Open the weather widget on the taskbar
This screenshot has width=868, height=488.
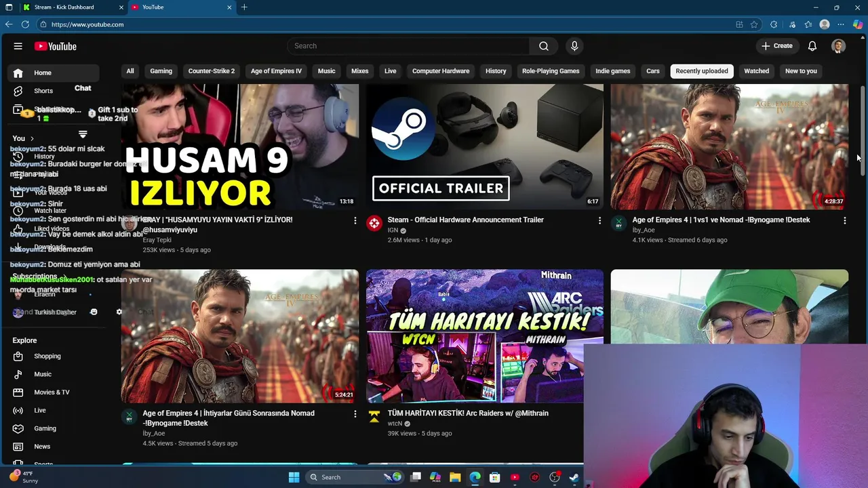coord(24,477)
